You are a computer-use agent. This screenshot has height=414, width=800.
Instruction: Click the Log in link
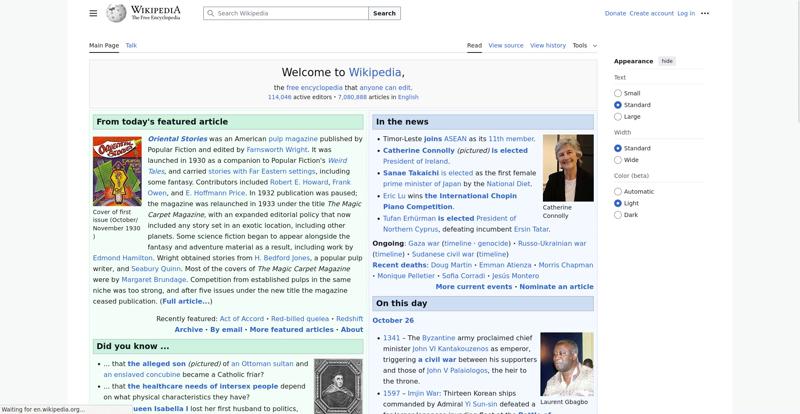(686, 14)
